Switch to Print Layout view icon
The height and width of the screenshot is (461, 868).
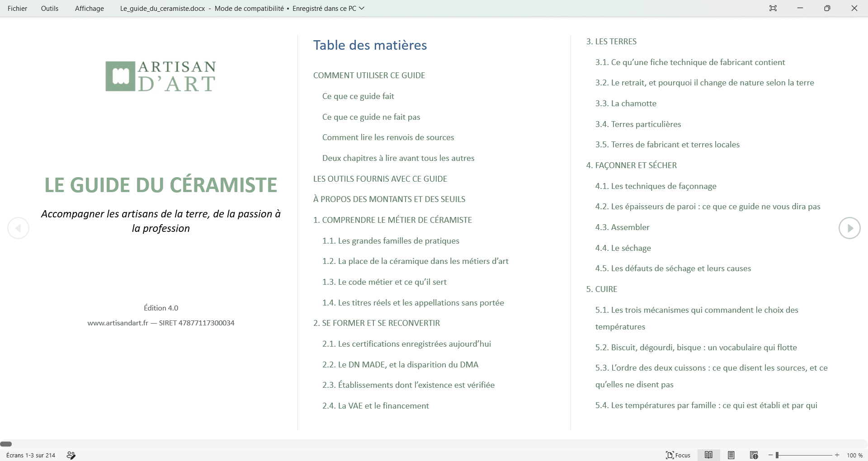click(x=731, y=455)
